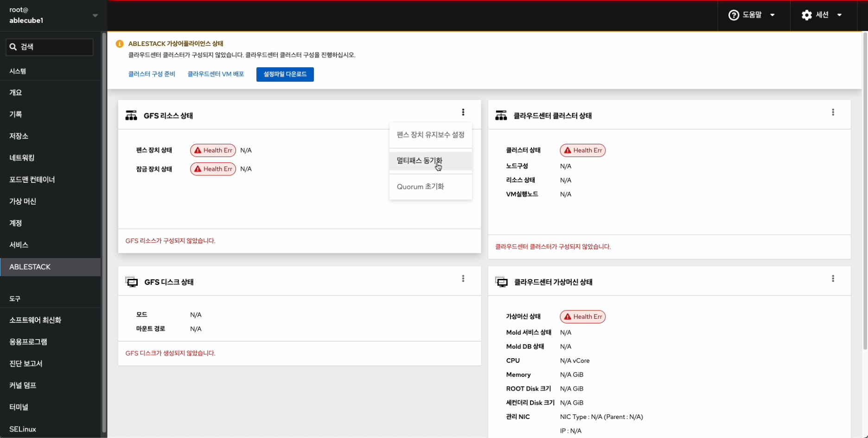Click 'GFS 리소스가 구성되지 않았습니다.' message
868x438 pixels.
coord(170,241)
